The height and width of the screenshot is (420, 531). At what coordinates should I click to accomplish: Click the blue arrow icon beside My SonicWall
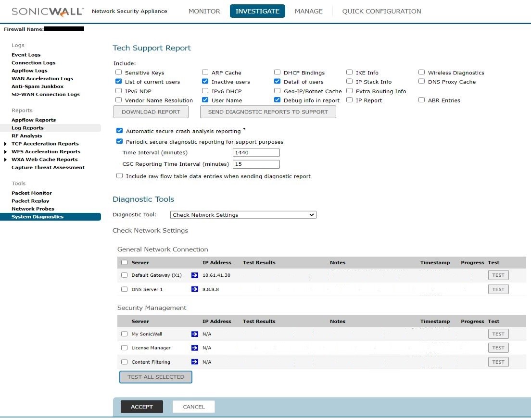tap(194, 334)
